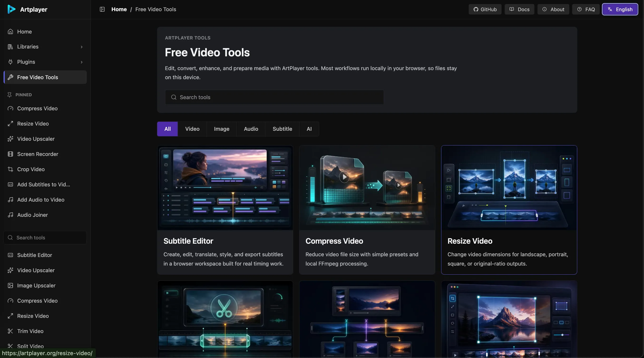Click the "Free Video Tools" breadcrumb text
The height and width of the screenshot is (358, 644).
[x=156, y=9]
